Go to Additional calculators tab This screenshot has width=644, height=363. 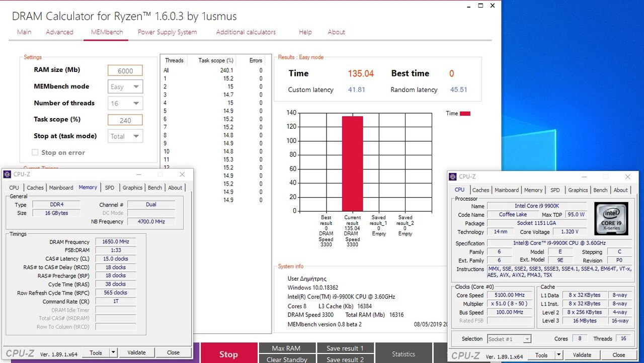pyautogui.click(x=246, y=32)
